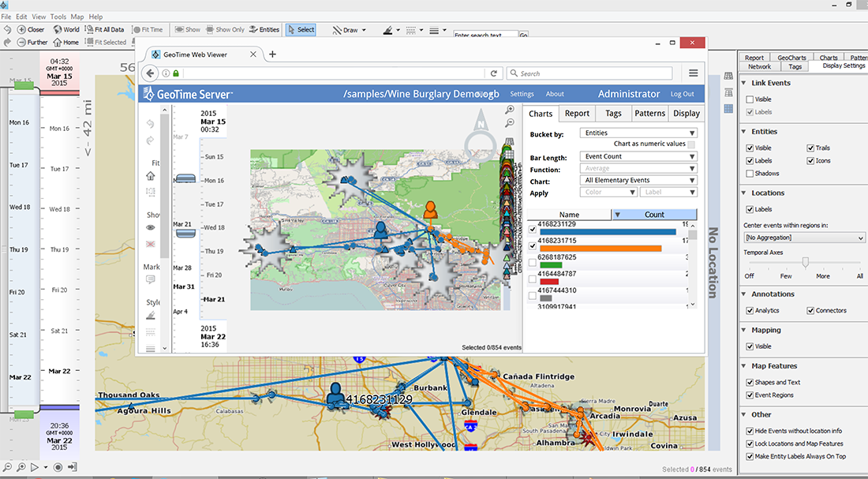Screen dimensions: 868x479
Task: Click the World view globe button
Action: tap(65, 29)
